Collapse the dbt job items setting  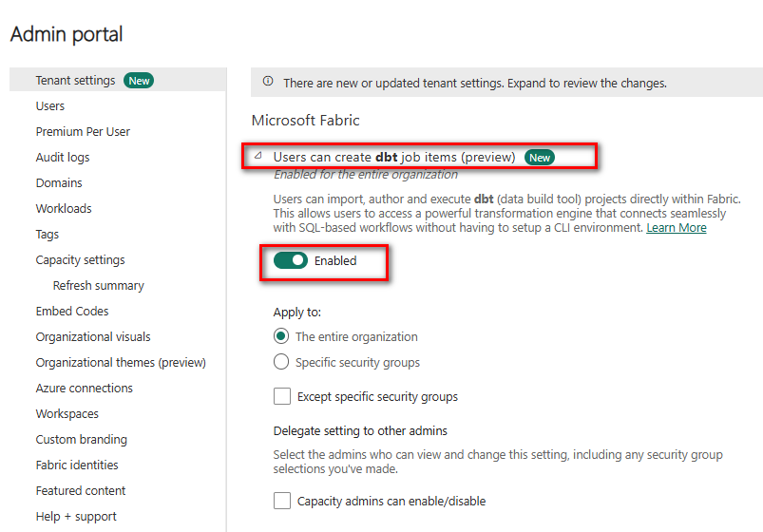pos(258,156)
